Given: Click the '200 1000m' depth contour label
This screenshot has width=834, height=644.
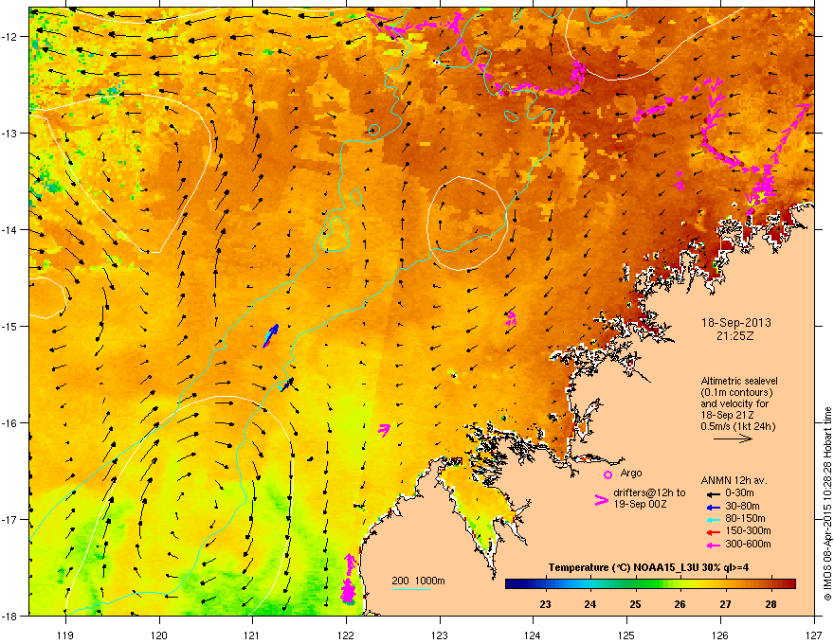Looking at the screenshot, I should point(418,581).
